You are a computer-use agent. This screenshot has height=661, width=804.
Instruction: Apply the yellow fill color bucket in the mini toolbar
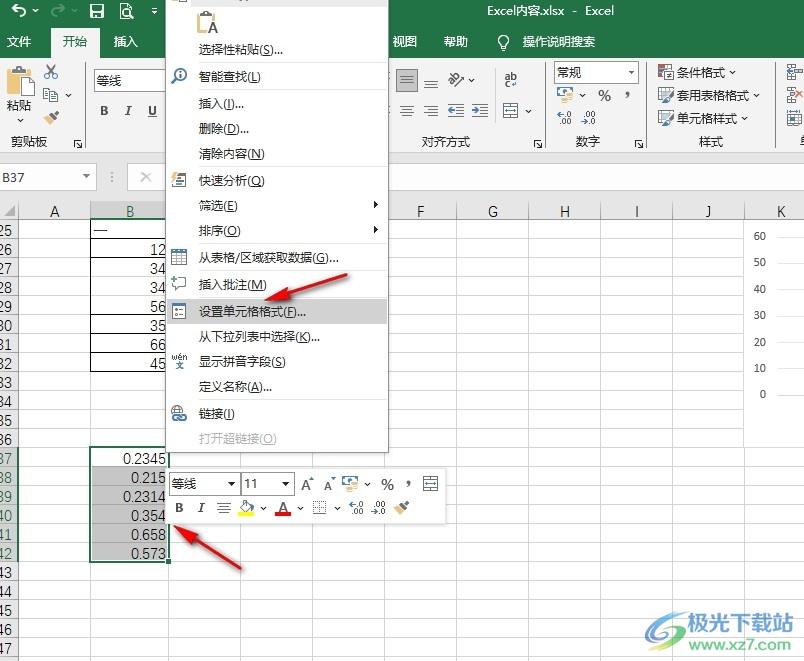click(x=247, y=508)
